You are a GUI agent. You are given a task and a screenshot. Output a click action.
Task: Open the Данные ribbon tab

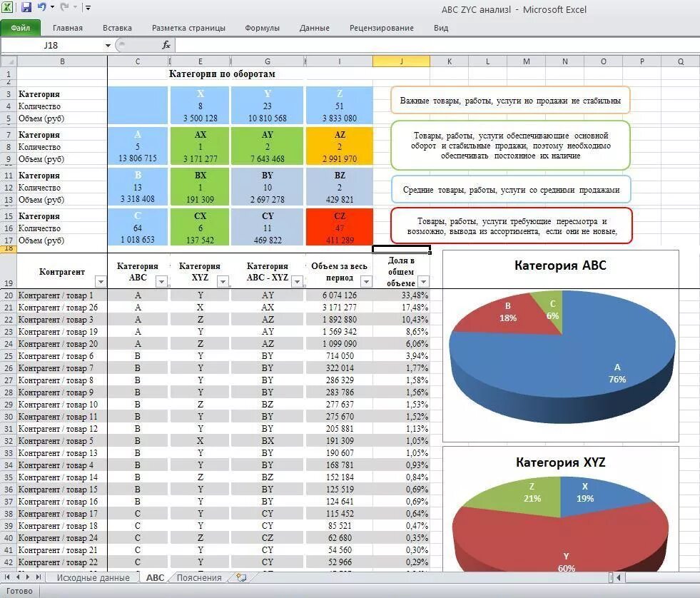click(x=314, y=28)
